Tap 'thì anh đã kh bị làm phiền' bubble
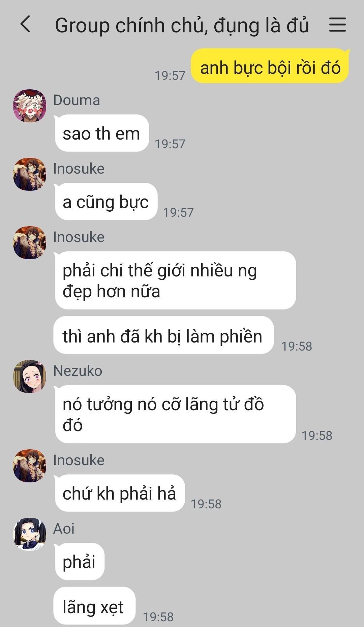Screen dimensions: 364x627 pos(163,335)
